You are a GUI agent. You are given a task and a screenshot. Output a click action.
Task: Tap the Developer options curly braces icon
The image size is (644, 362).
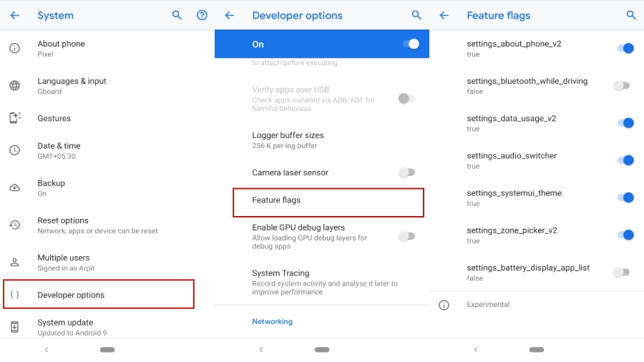[14, 295]
